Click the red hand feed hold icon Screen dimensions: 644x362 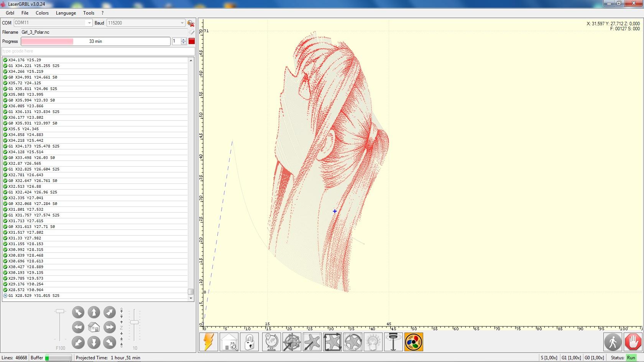tap(633, 342)
